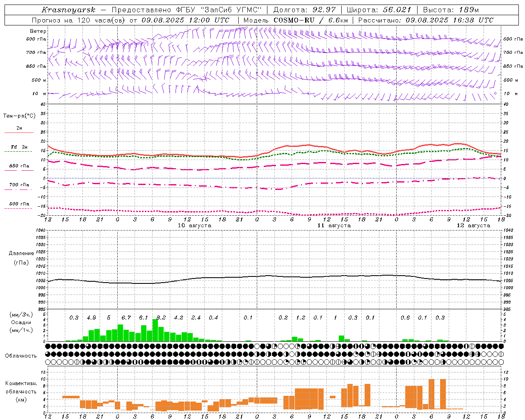Click the 4.9 precipitation value
This screenshot has height=420, width=525.
tap(91, 317)
